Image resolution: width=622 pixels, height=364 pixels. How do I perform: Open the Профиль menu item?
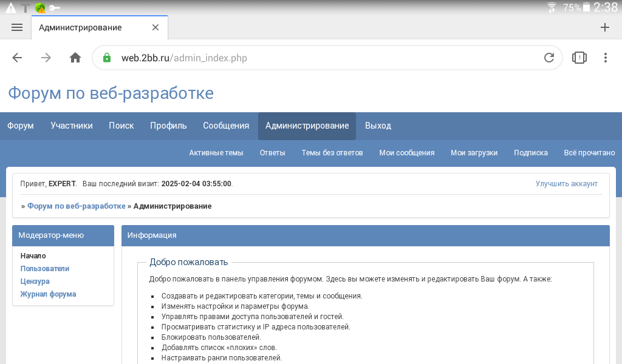168,126
